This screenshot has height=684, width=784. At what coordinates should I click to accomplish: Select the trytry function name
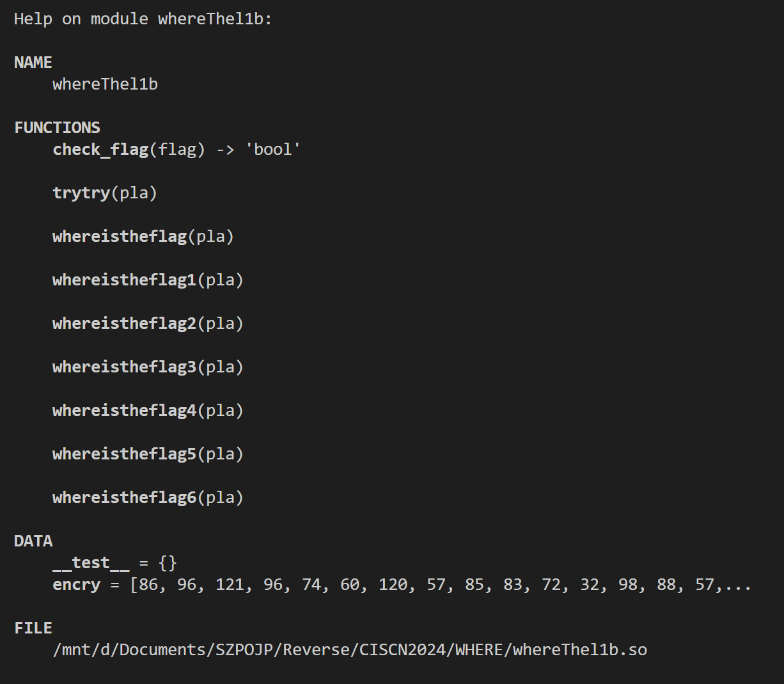point(81,193)
